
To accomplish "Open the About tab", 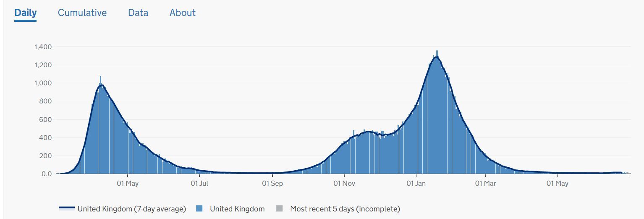I will click(x=183, y=13).
